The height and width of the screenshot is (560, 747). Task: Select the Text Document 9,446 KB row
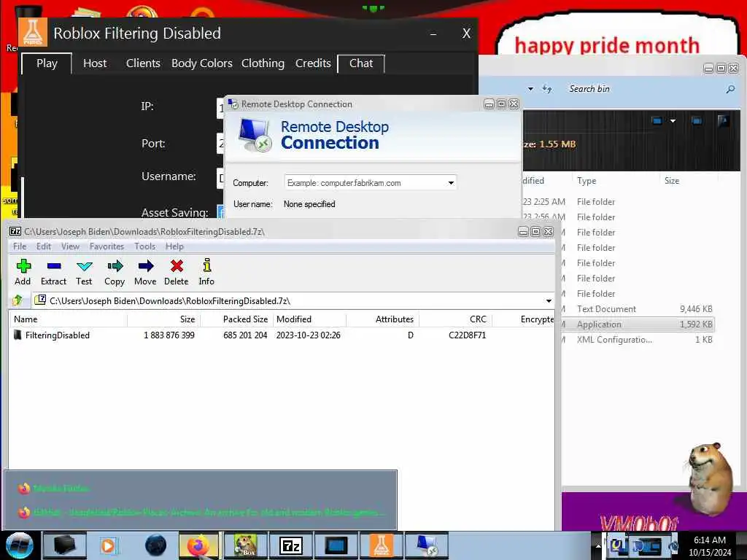point(638,309)
